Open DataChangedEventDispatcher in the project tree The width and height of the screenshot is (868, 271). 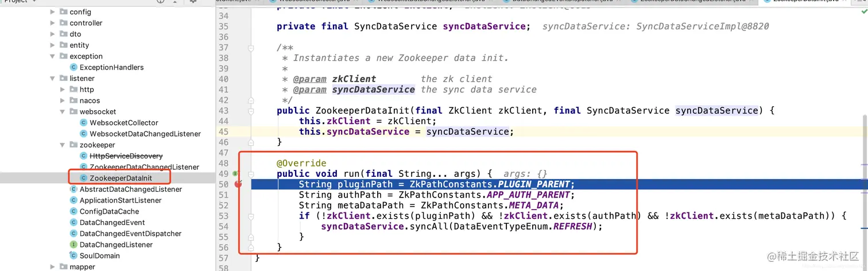130,234
